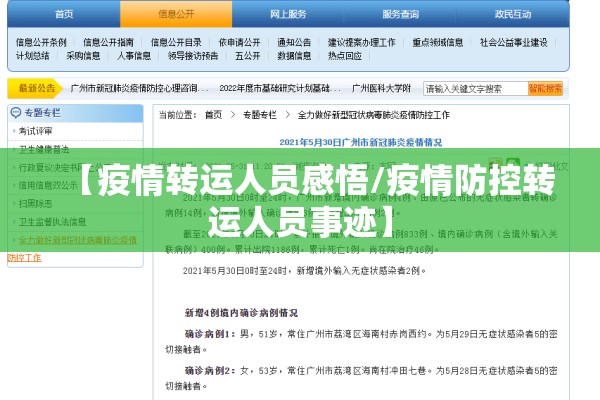
Task: Click 采购信息 submenu link
Action: (83, 56)
